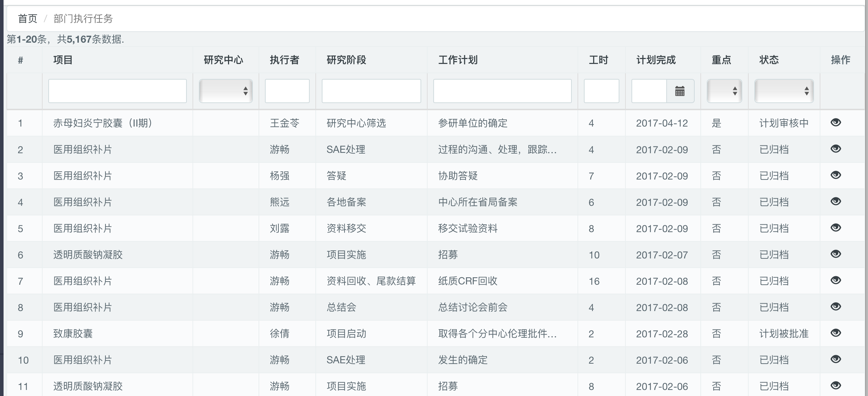The height and width of the screenshot is (396, 868).
Task: Focus the 计划完成 date input field
Action: [649, 91]
